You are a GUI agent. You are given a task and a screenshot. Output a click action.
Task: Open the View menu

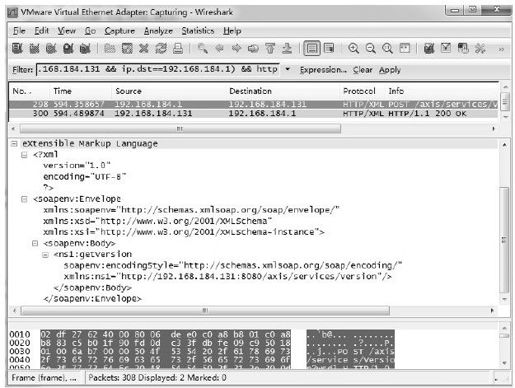pyautogui.click(x=66, y=31)
